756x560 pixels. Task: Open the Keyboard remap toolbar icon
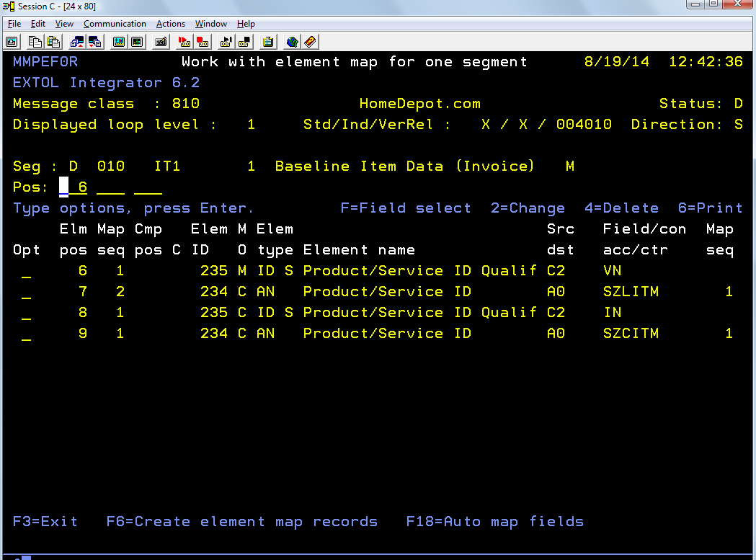tap(161, 42)
